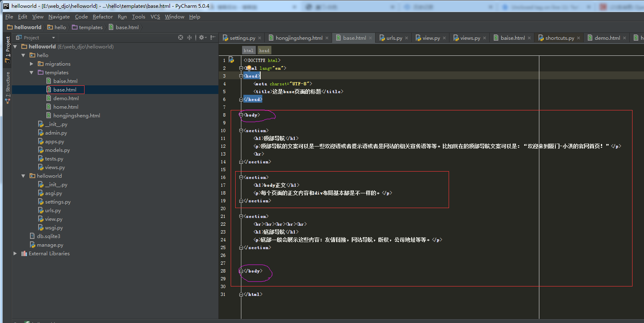The height and width of the screenshot is (323, 644).
Task: Close the demo.html editor tab
Action: pos(624,38)
